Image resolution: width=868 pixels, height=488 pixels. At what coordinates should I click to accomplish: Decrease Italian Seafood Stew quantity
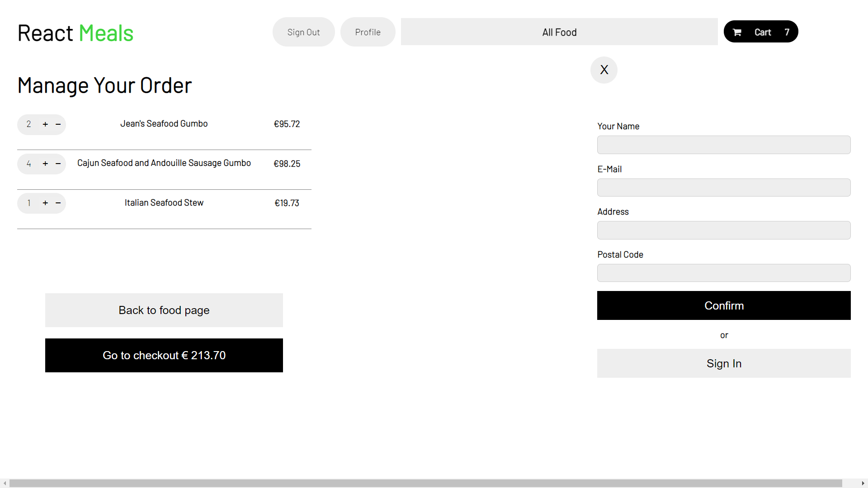point(58,203)
